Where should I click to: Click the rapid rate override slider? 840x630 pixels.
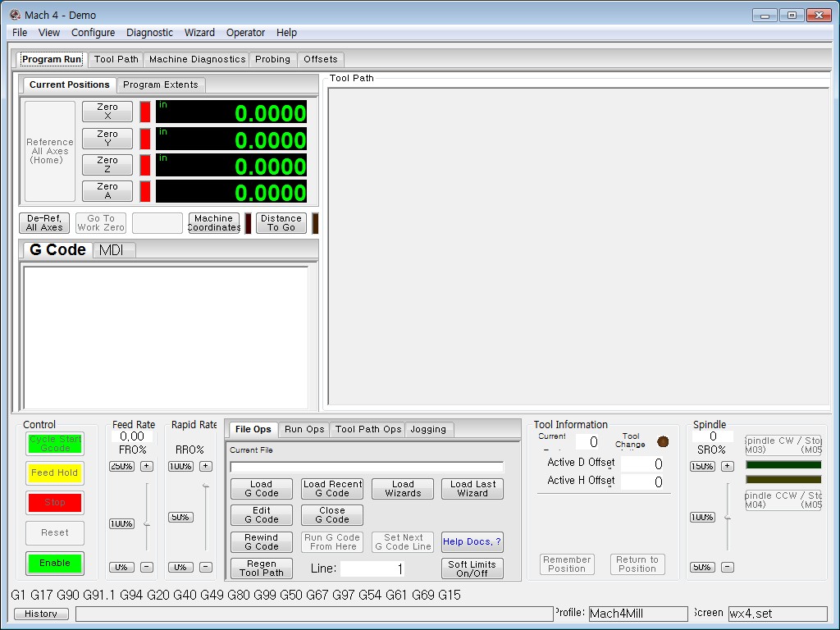206,517
